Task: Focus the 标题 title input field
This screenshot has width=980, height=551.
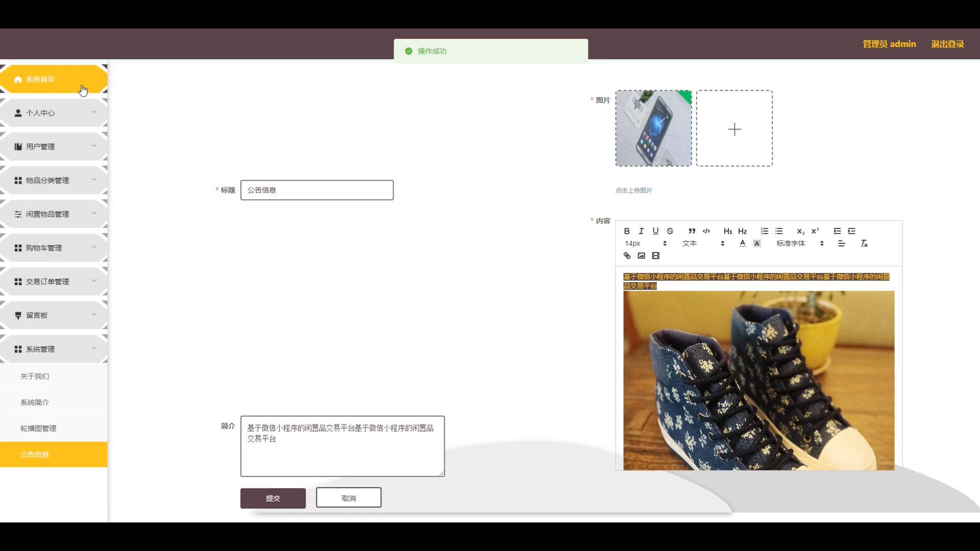Action: [x=317, y=190]
